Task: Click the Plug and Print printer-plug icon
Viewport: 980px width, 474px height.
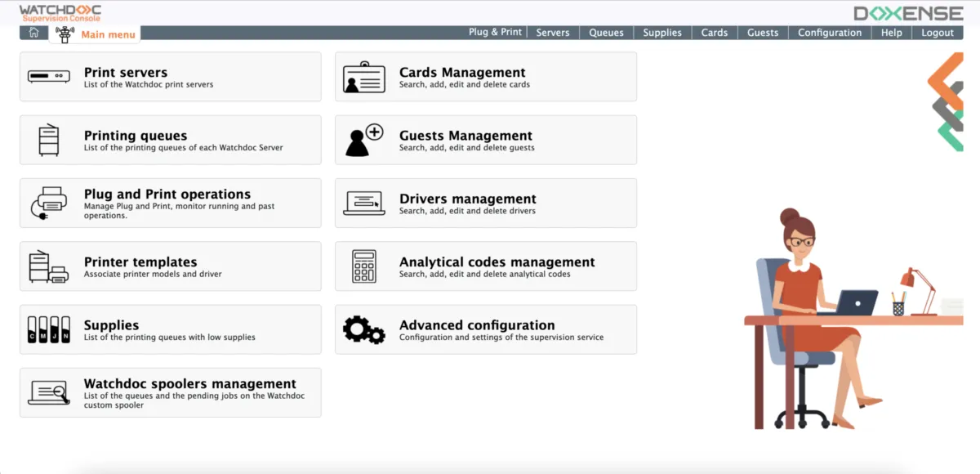Action: [49, 203]
